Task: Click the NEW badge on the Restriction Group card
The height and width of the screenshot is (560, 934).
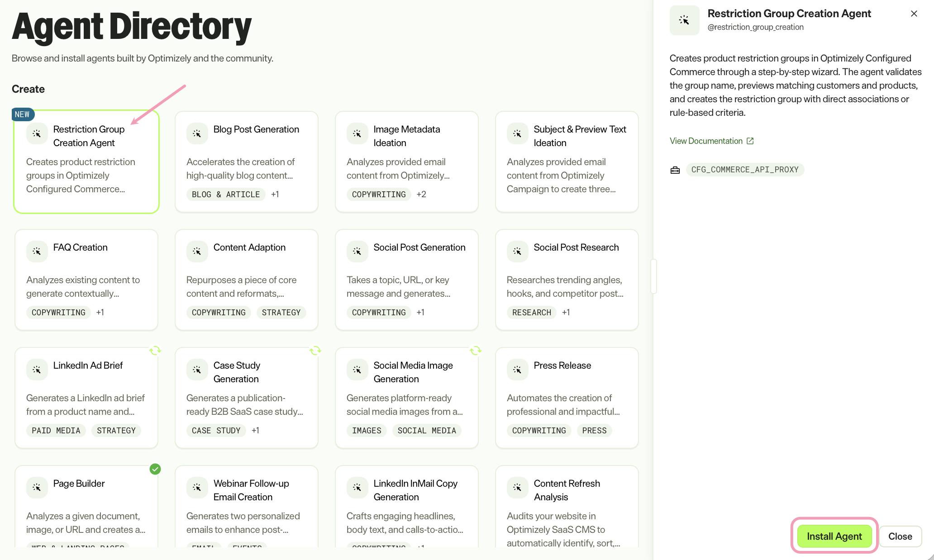Action: click(22, 114)
